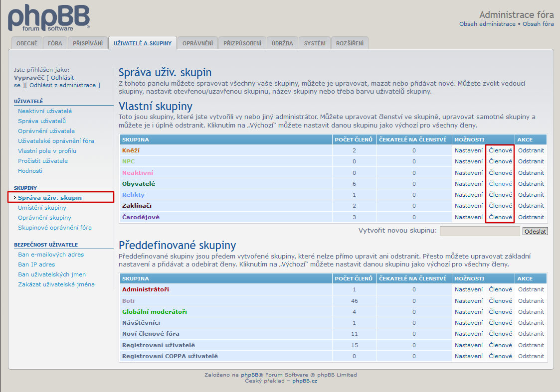Viewport: 560px width, 392px height.
Task: View Členové of Registrovaní uživatelé
Action: (500, 345)
